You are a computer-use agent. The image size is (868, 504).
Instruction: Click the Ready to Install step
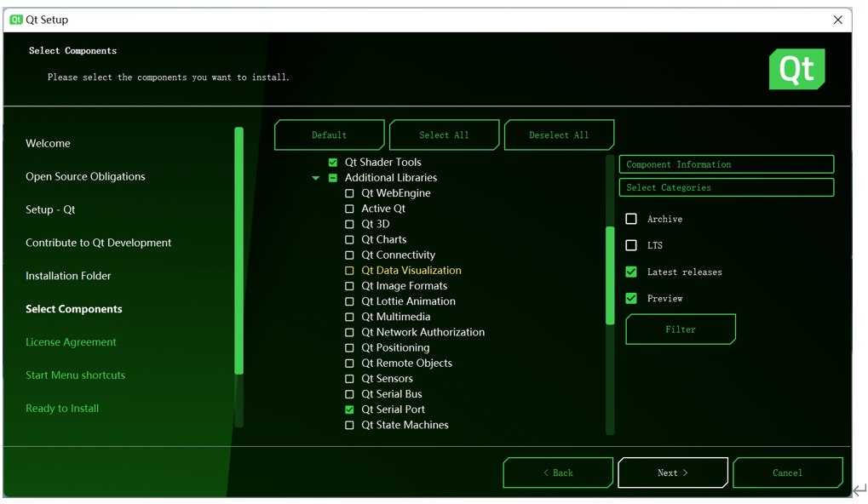(x=62, y=409)
